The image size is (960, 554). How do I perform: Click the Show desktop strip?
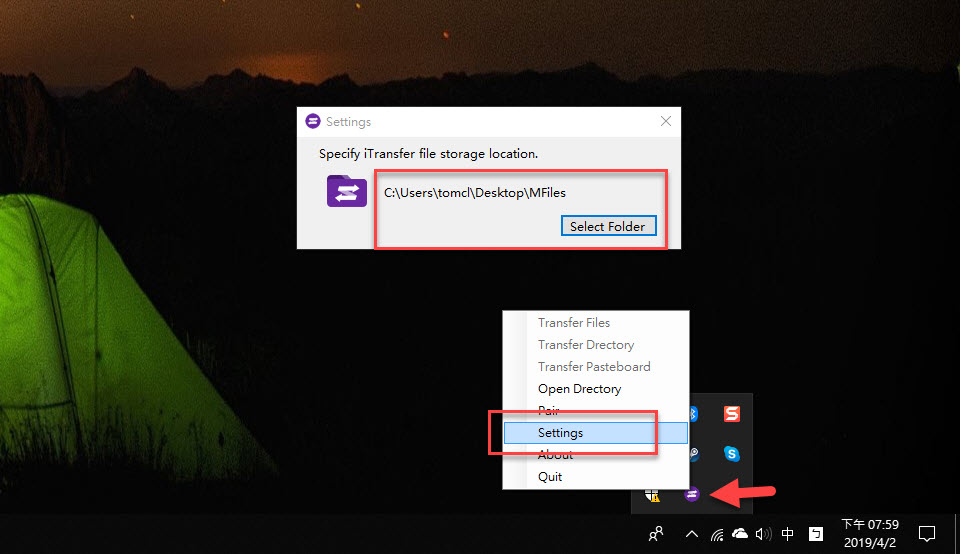957,534
